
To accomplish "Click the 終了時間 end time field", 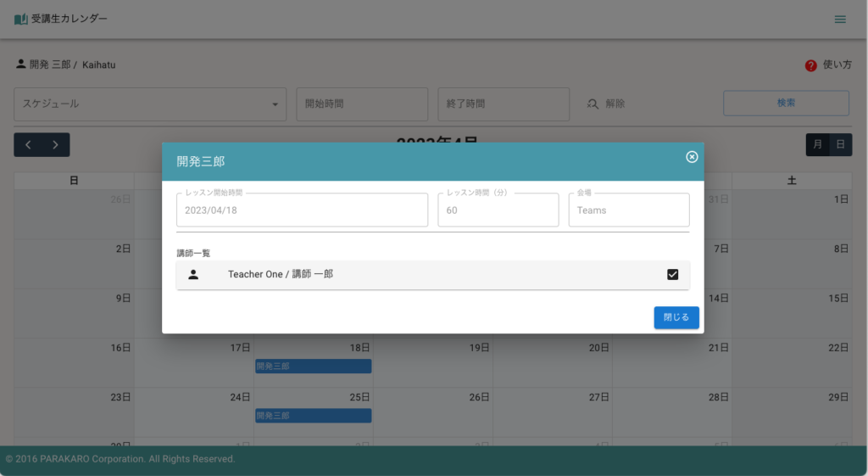I will pos(504,104).
